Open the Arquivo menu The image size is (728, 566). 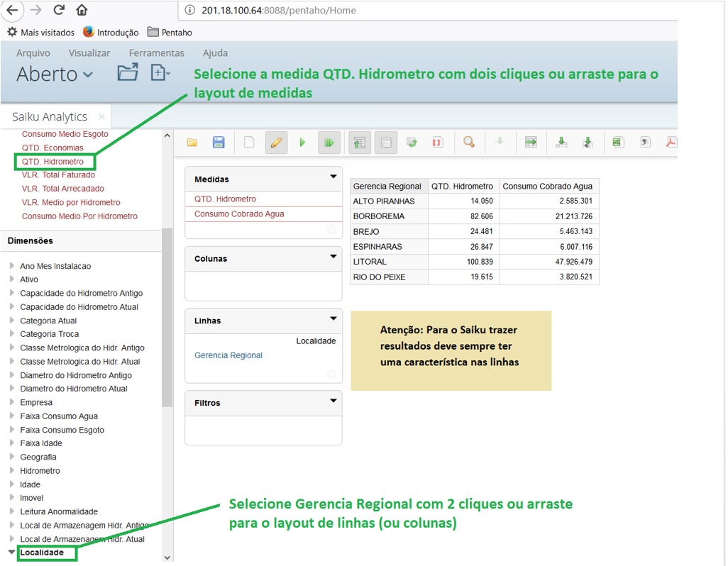pos(33,53)
